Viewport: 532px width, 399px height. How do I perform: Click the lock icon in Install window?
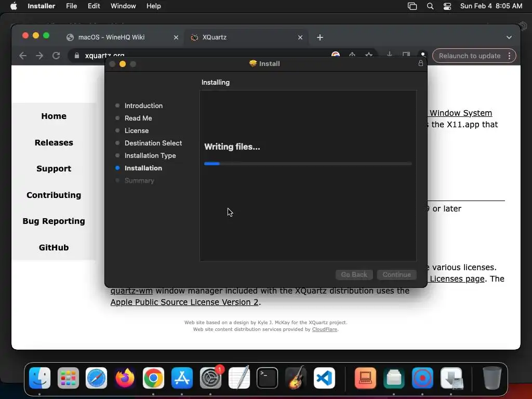tap(420, 63)
